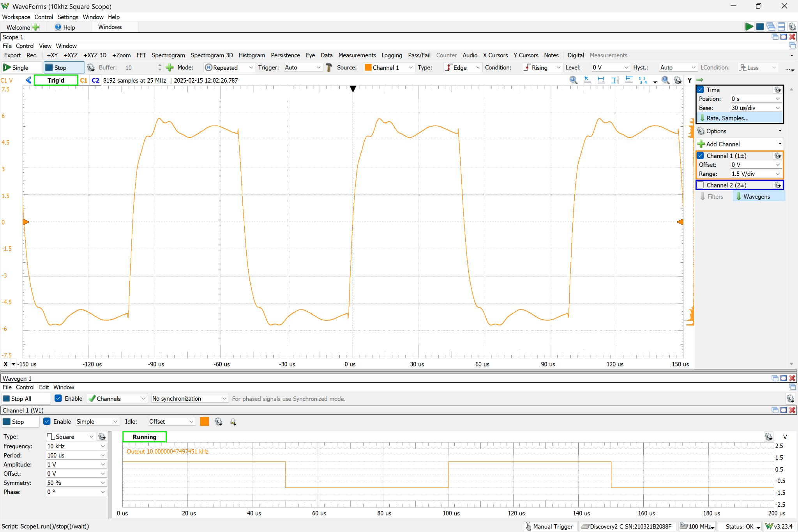Open the FFT view in Scope toolbar
798x532 pixels.
[x=141, y=55]
